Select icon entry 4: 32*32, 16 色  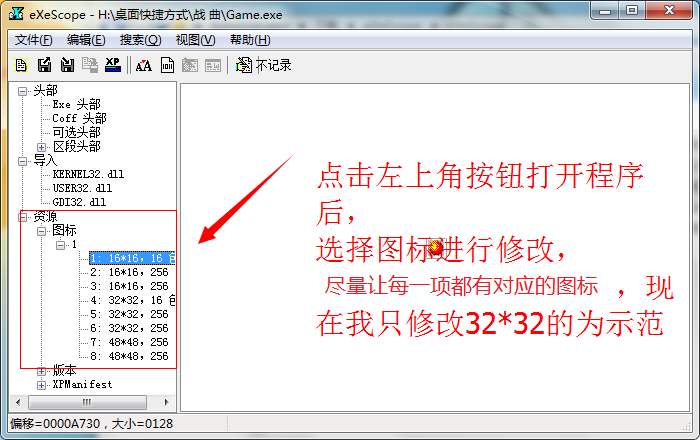coord(132,300)
